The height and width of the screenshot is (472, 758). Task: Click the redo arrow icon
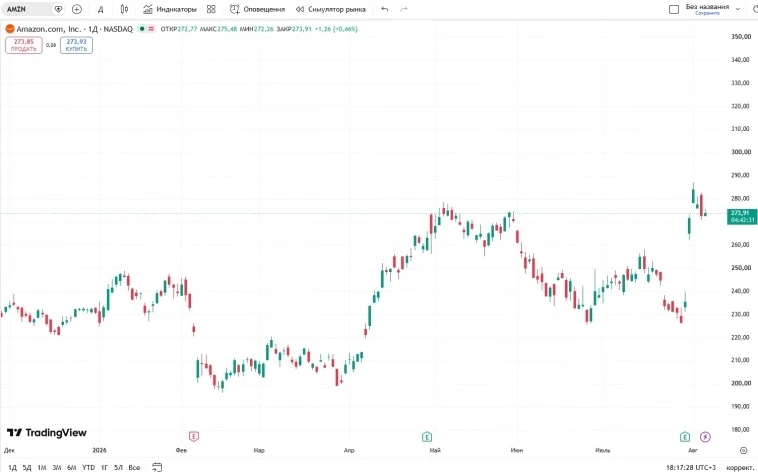coord(404,9)
